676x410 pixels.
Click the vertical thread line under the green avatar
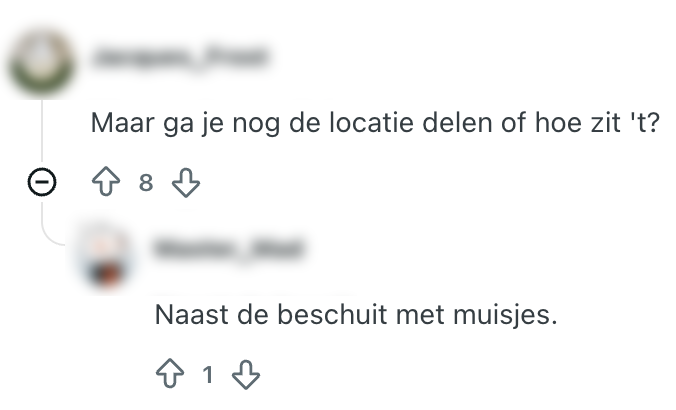(x=42, y=131)
